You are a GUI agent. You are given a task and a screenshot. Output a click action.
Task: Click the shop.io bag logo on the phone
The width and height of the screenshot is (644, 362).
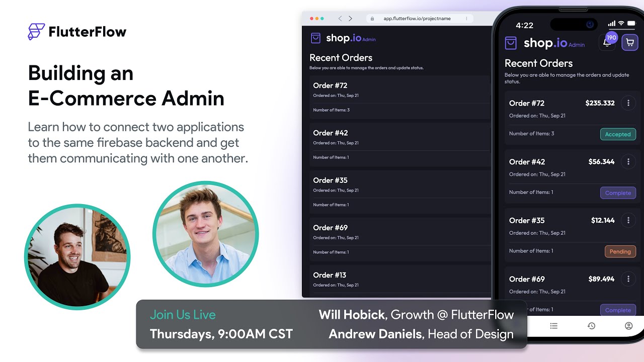point(511,43)
